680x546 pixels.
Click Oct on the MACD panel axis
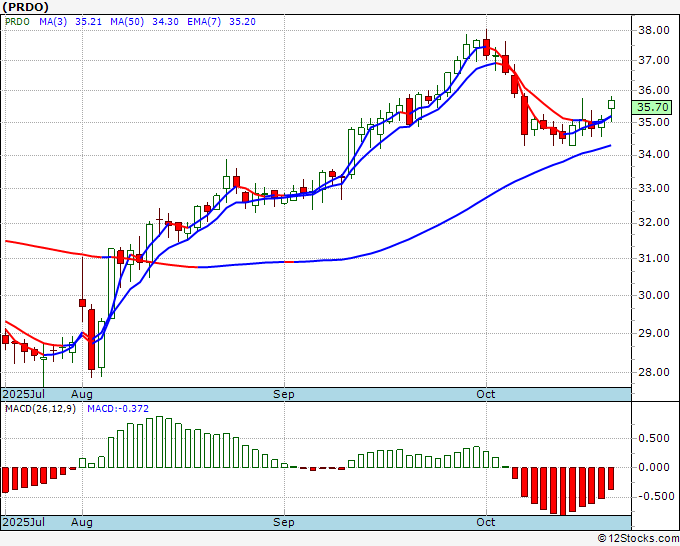tap(485, 522)
